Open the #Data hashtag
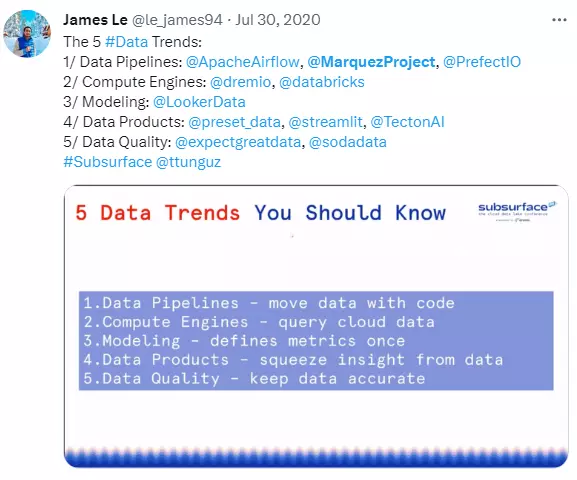This screenshot has width=577, height=480. pyautogui.click(x=126, y=42)
